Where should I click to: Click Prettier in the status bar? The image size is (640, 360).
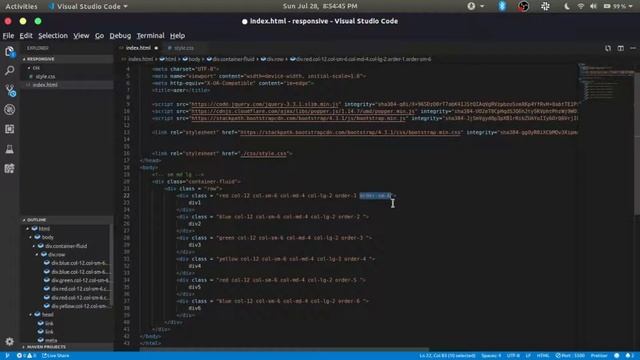[x=599, y=356]
